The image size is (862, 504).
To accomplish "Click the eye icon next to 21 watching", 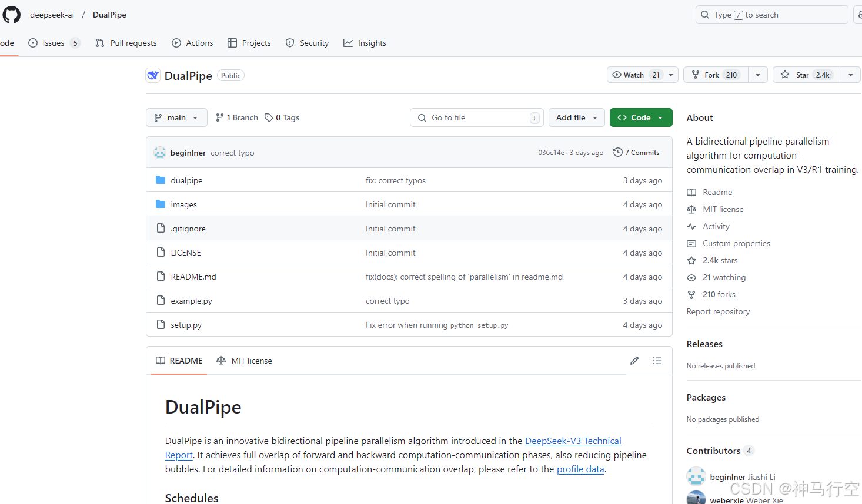I will click(x=691, y=277).
